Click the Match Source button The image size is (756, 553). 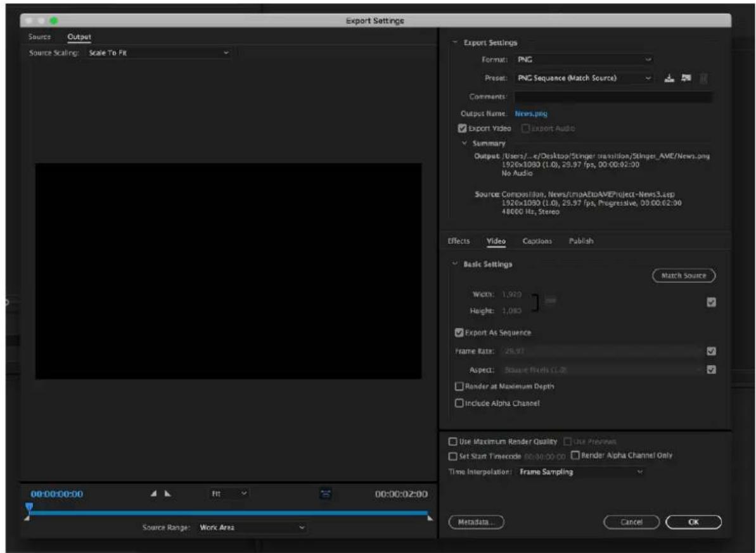coord(684,276)
